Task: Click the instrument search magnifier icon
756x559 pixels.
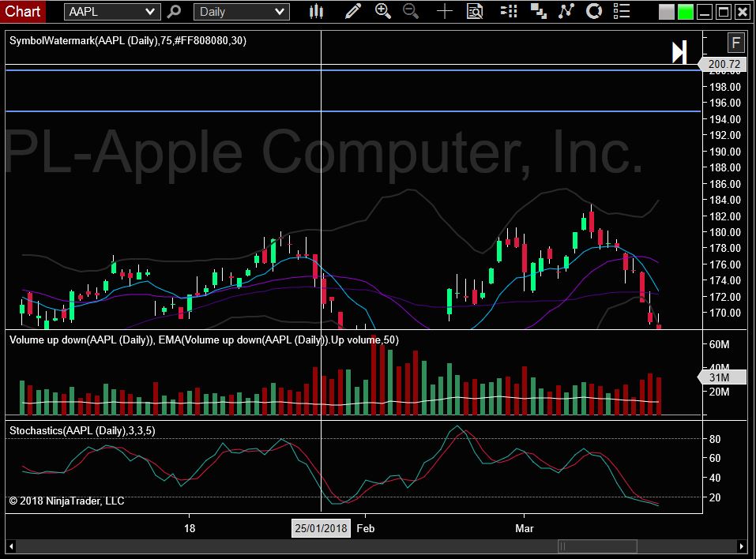Action: tap(174, 11)
